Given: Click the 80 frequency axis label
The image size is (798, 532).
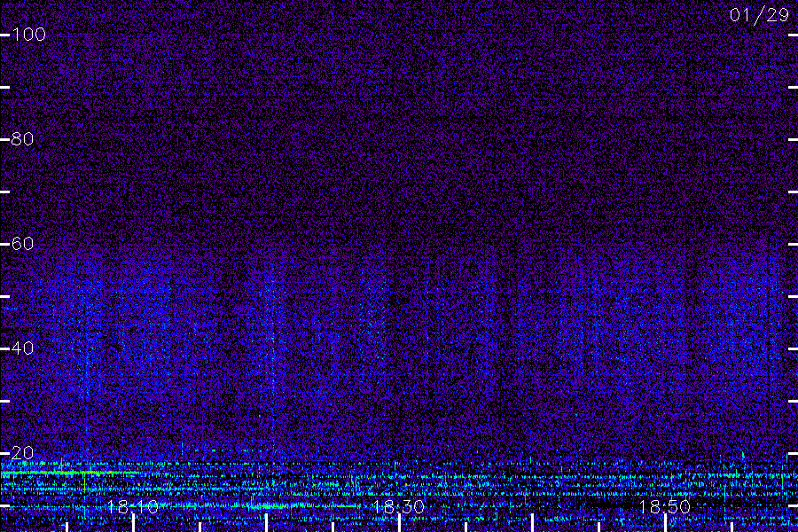Looking at the screenshot, I should [x=22, y=139].
